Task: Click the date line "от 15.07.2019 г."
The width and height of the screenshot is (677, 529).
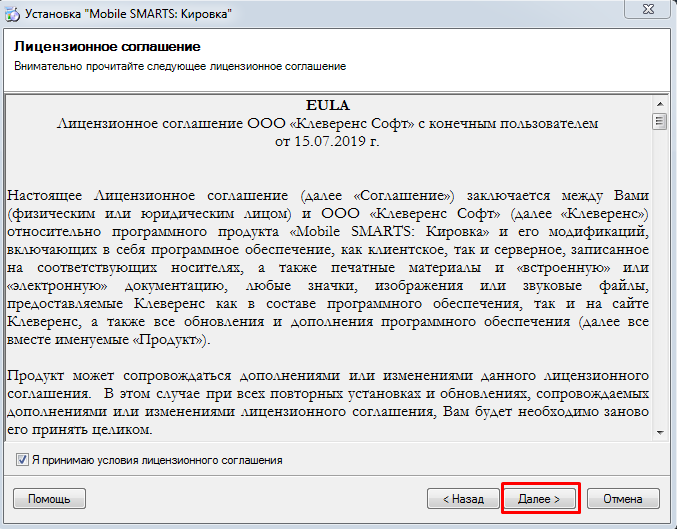Action: (x=327, y=141)
